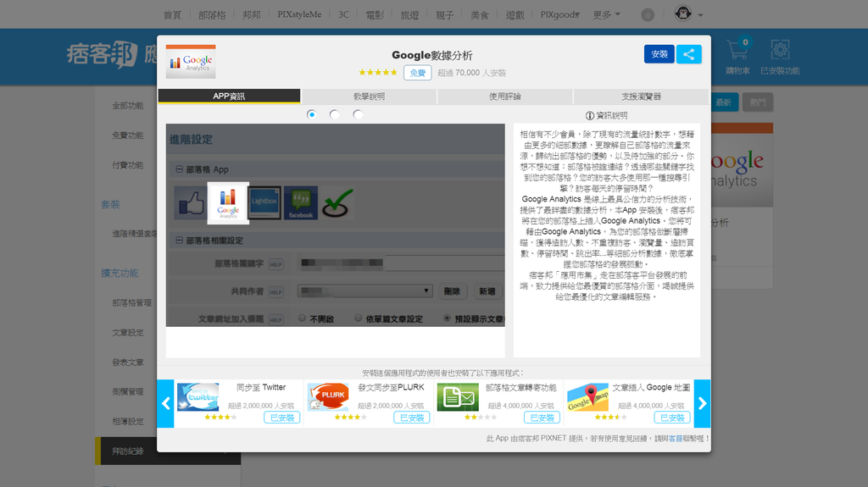Expand the 更多 menu in top bar

point(606,14)
